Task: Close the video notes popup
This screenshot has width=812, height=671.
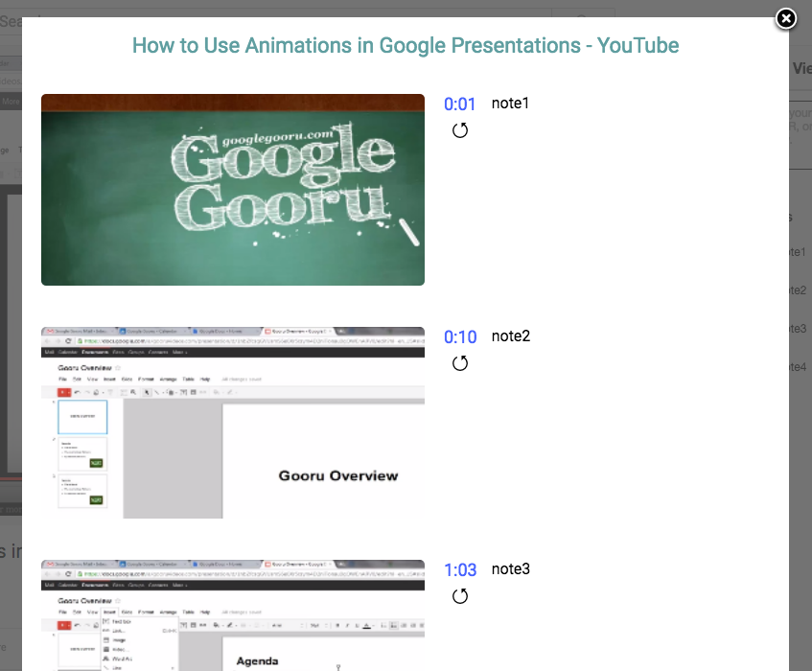Action: (x=785, y=19)
